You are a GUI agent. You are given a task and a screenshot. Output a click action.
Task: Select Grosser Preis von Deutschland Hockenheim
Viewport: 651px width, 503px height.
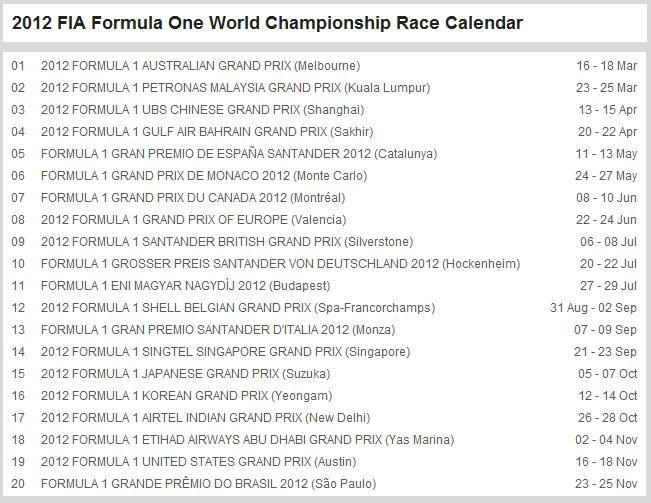click(x=281, y=264)
